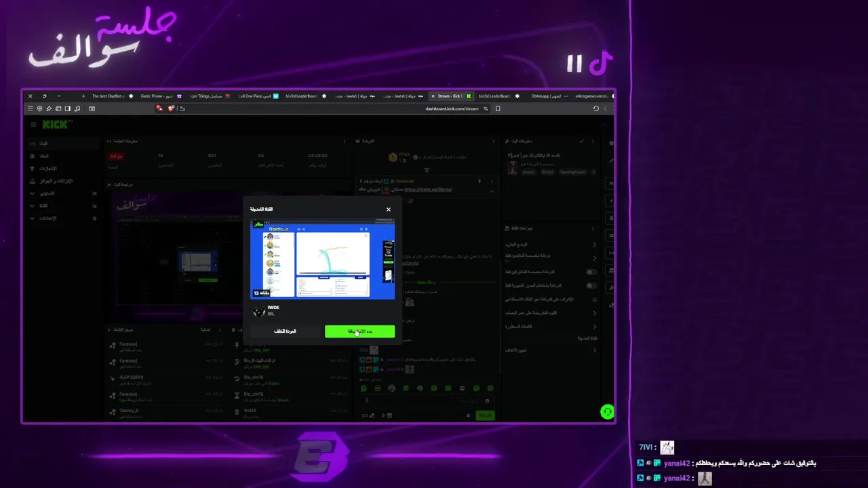Switch to the e4kmgames.vercel tab
Viewport: 868px width, 488px height.
(x=593, y=96)
